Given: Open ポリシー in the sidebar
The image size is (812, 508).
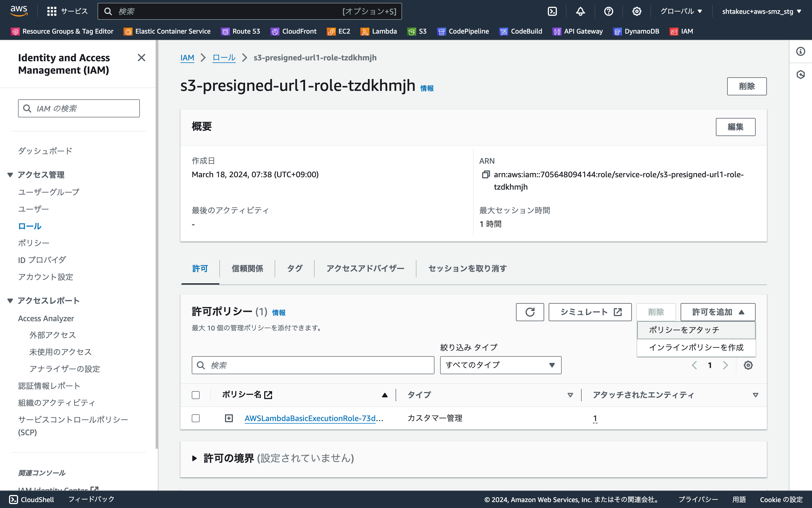Looking at the screenshot, I should point(34,243).
